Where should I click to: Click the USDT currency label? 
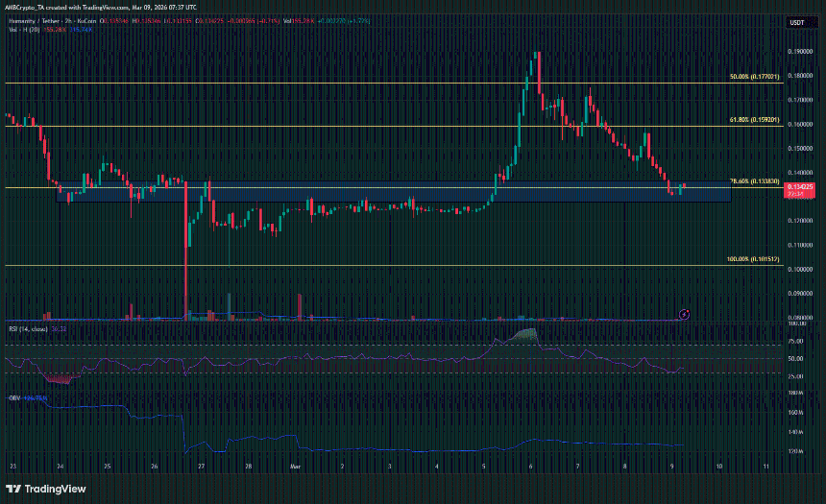pyautogui.click(x=796, y=23)
